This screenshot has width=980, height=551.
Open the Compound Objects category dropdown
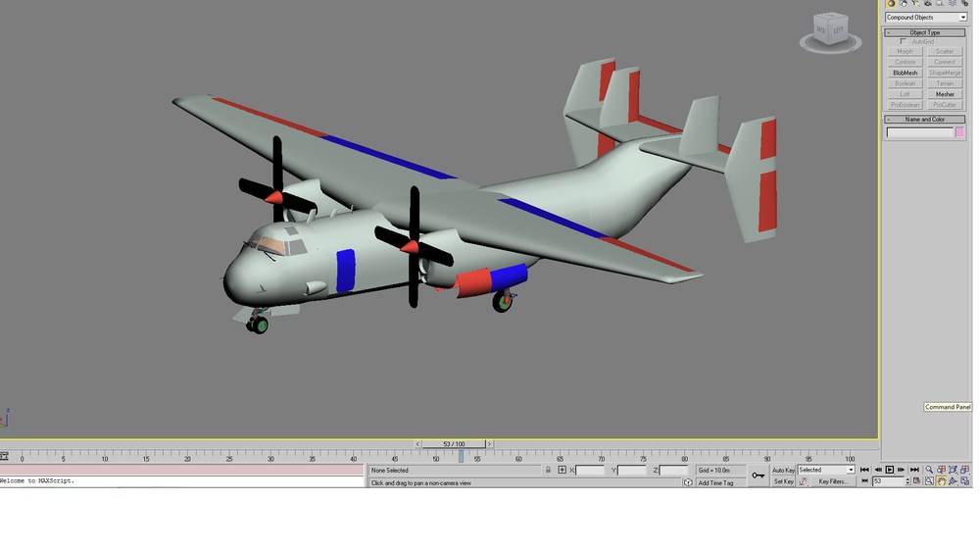pyautogui.click(x=926, y=18)
